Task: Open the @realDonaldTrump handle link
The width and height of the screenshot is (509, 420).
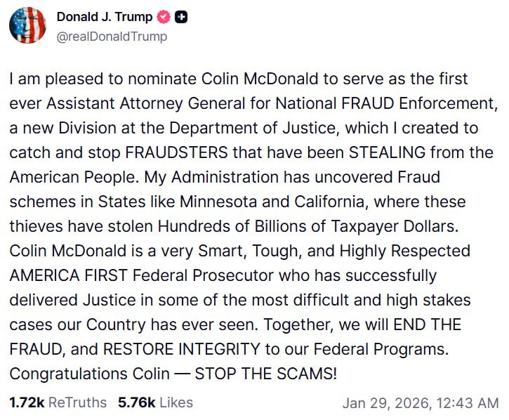Action: (x=112, y=36)
